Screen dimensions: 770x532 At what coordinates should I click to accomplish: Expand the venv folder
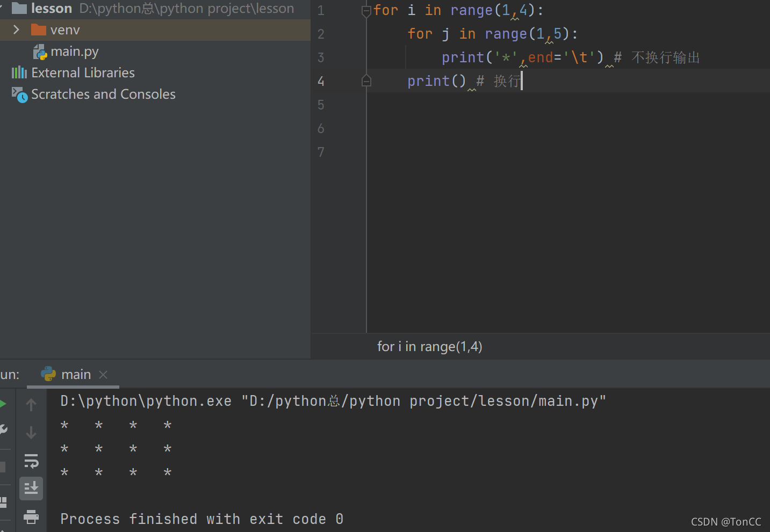tap(16, 30)
